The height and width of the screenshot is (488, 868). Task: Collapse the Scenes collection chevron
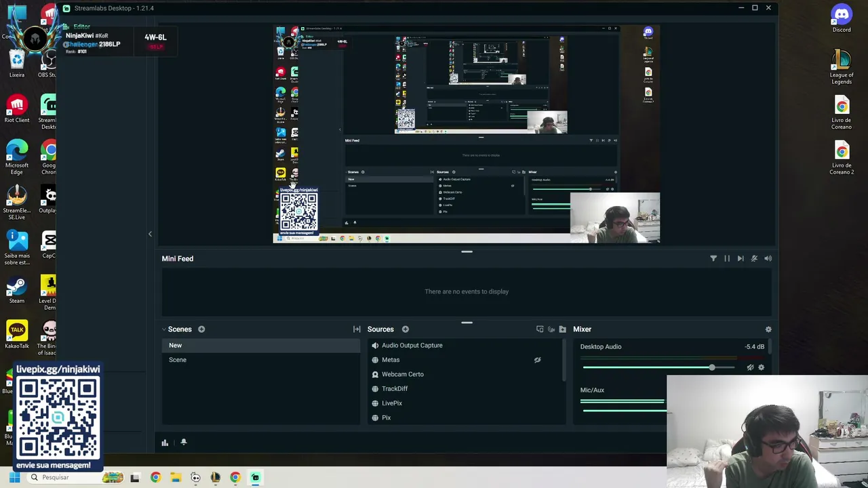(163, 329)
